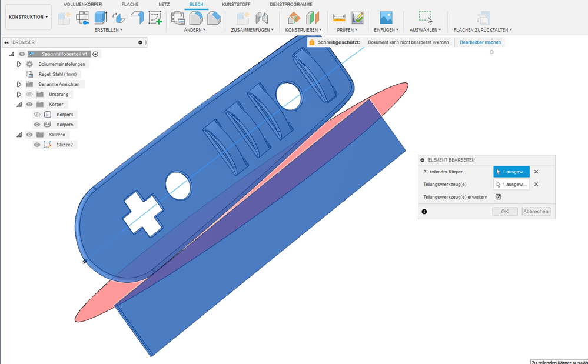Expand the Dokumenteinstellungen tree node
The width and height of the screenshot is (588, 364).
coord(19,64)
